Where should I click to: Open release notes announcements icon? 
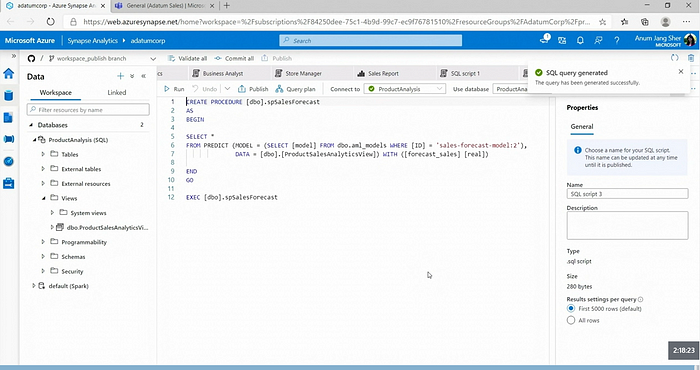pos(544,39)
